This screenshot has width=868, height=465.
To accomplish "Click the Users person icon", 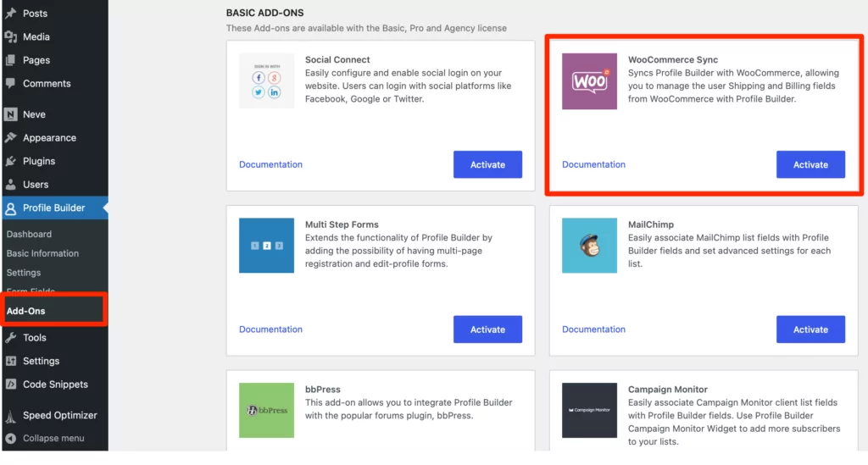I will pos(10,185).
